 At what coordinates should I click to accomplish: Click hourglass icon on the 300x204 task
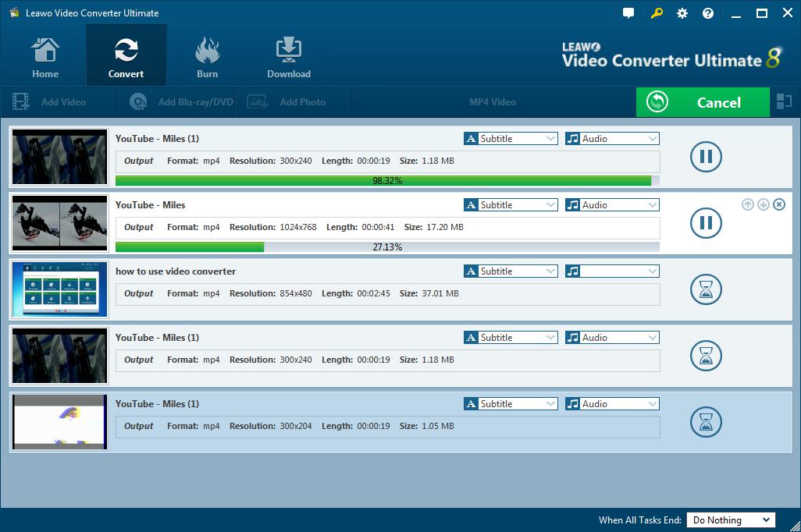[x=706, y=422]
